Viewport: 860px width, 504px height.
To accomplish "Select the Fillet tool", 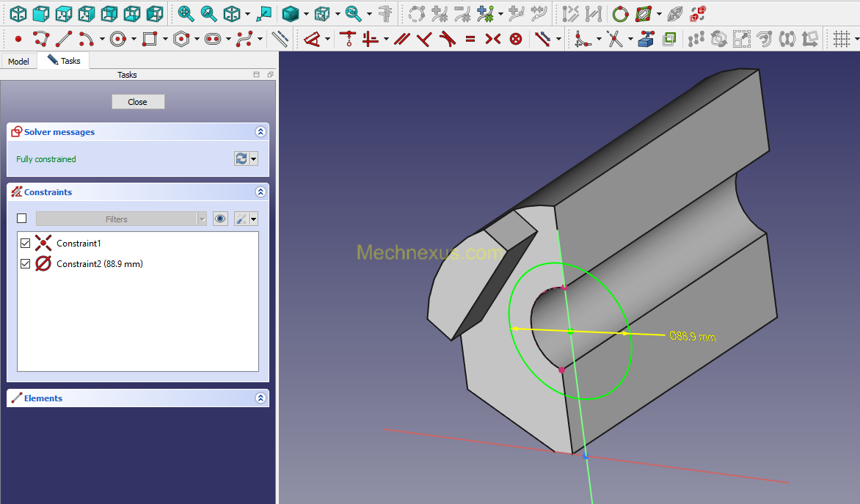I will pyautogui.click(x=583, y=39).
